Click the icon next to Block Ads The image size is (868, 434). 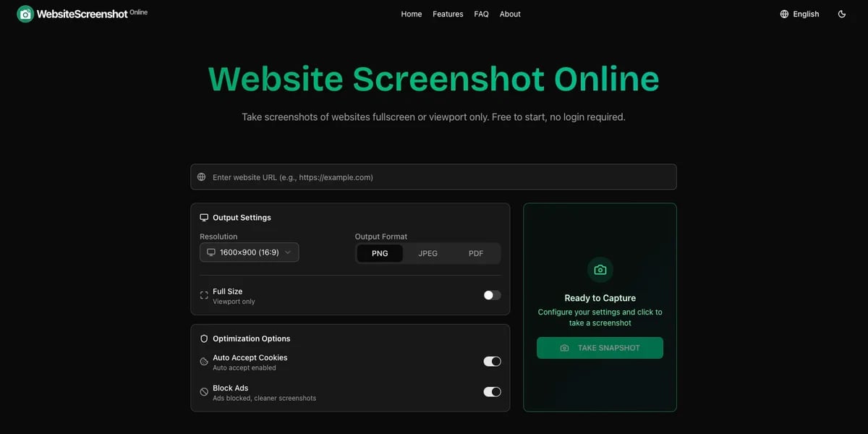pos(203,391)
